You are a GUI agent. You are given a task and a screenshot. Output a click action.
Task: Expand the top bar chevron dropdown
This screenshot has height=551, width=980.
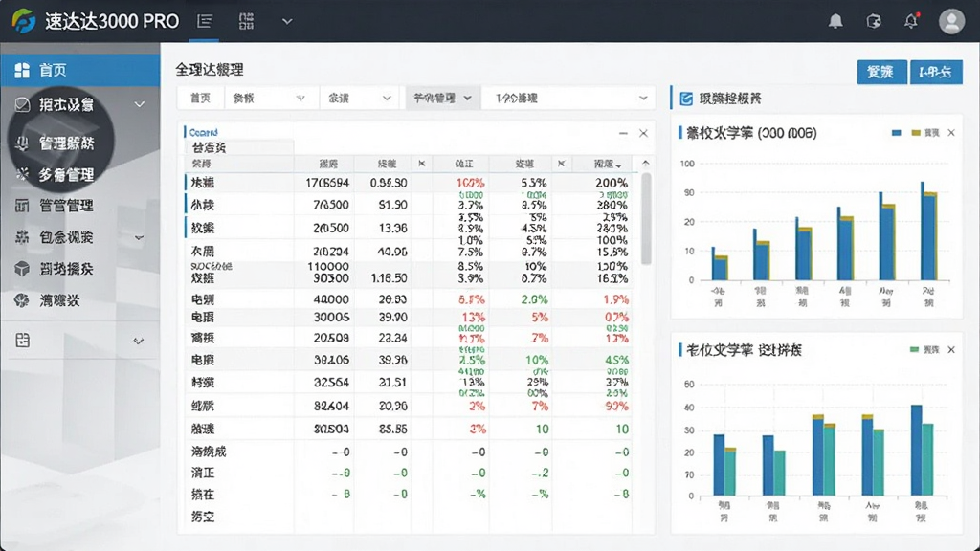click(287, 21)
